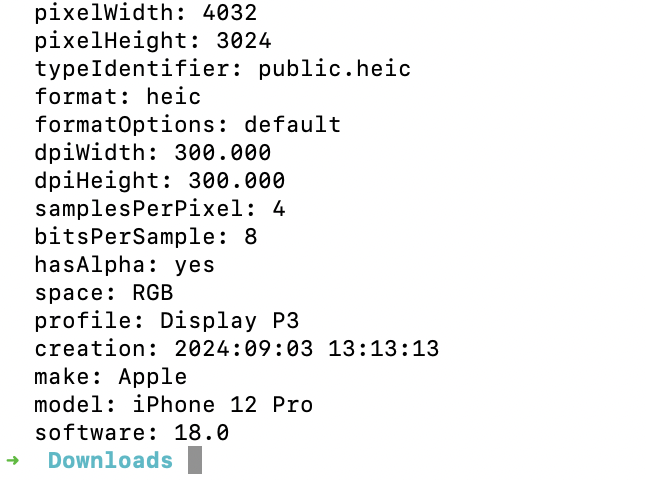This screenshot has height=480, width=646.
Task: Click the dpiWidth value 300.000
Action: pyautogui.click(x=223, y=152)
